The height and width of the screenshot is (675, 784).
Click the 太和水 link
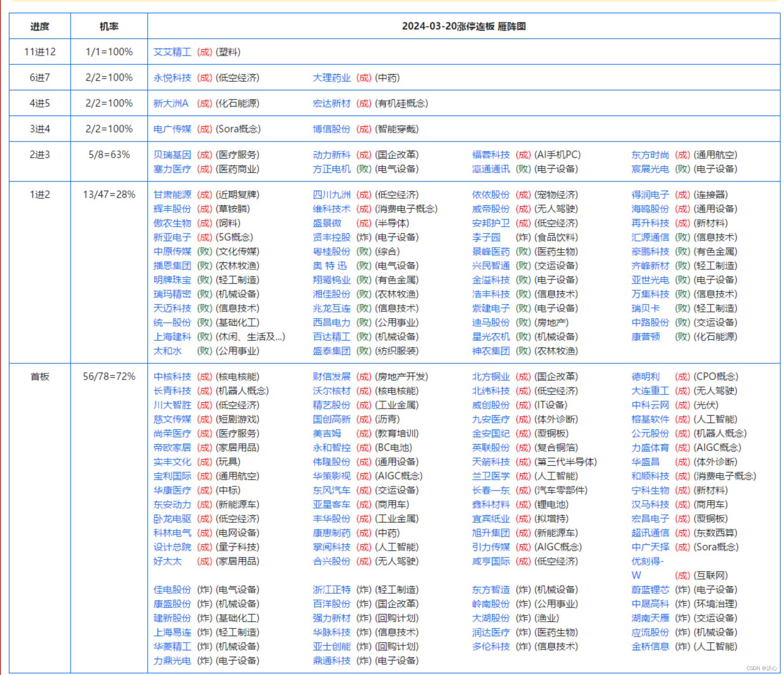(x=168, y=351)
